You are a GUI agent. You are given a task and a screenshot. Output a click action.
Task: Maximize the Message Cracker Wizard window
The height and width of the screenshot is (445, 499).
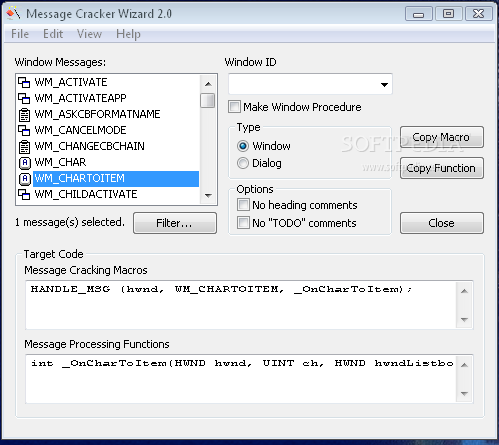[448, 14]
